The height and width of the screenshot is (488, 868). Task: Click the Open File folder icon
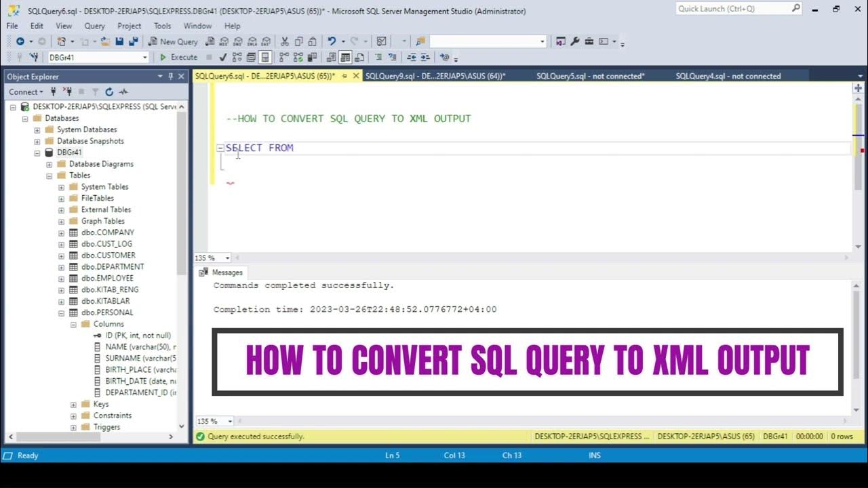point(106,41)
